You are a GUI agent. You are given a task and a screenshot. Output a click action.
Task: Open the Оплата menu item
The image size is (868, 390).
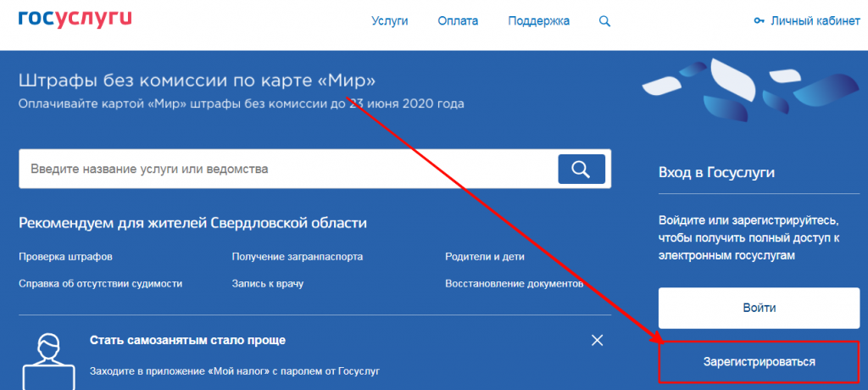click(458, 21)
